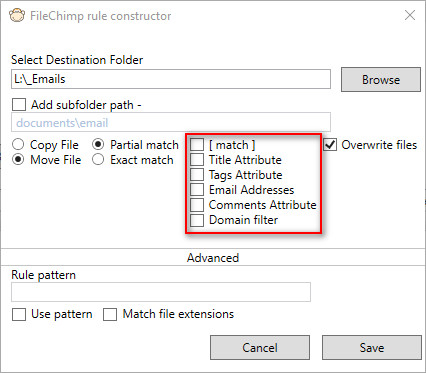This screenshot has height=373, width=426.
Task: Select the Move File radio option
Action: click(18, 160)
